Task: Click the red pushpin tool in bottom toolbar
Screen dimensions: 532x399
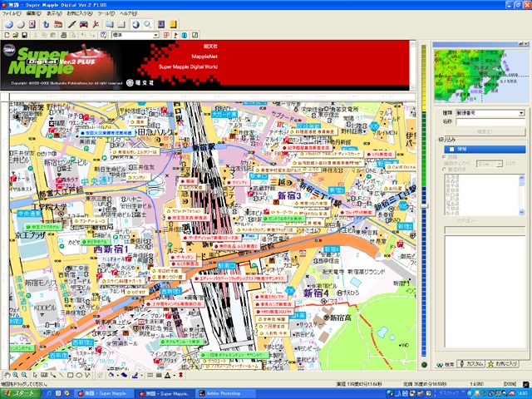Action: [181, 375]
